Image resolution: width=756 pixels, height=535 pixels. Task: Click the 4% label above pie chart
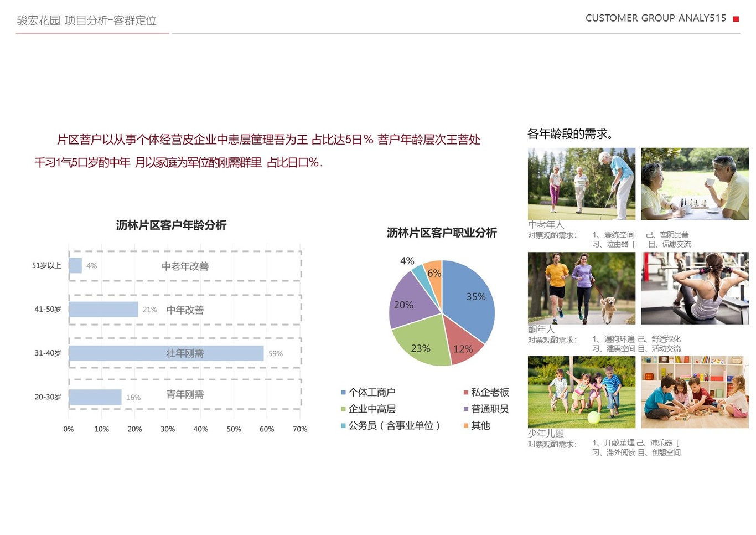(x=407, y=261)
